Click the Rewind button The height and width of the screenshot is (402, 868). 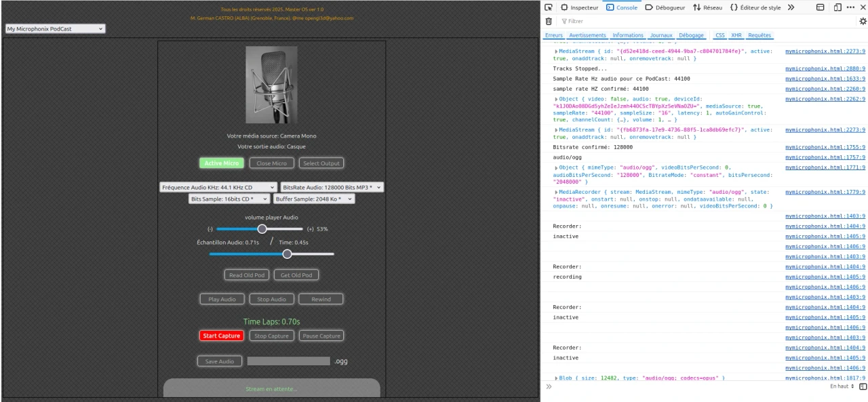tap(321, 299)
